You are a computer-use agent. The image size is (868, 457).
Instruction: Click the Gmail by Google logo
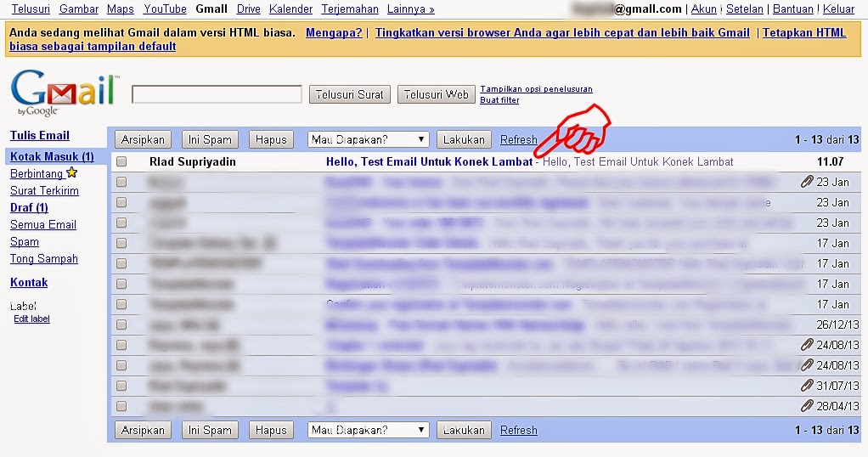coord(65,93)
